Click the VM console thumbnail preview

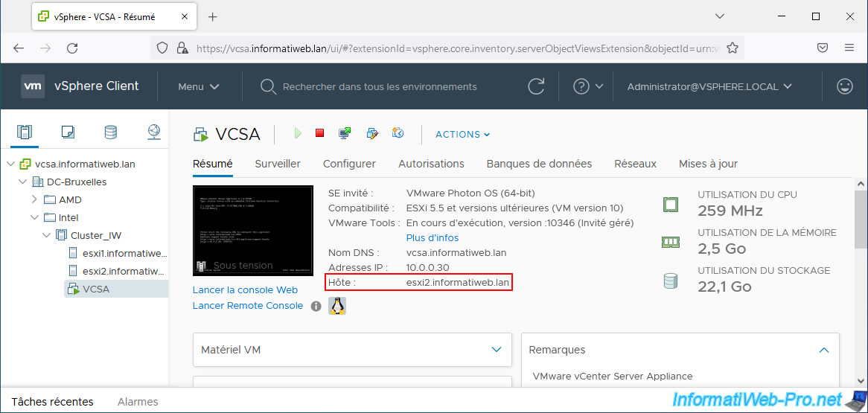(253, 230)
